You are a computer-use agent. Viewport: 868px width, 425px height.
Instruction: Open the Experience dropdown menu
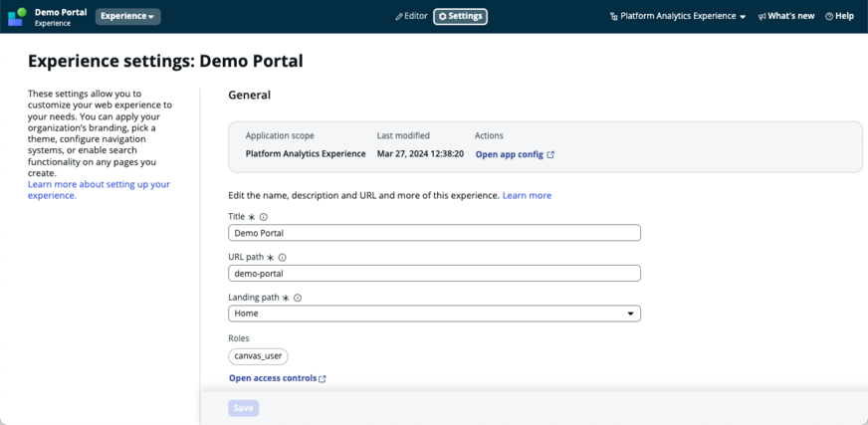(x=127, y=17)
